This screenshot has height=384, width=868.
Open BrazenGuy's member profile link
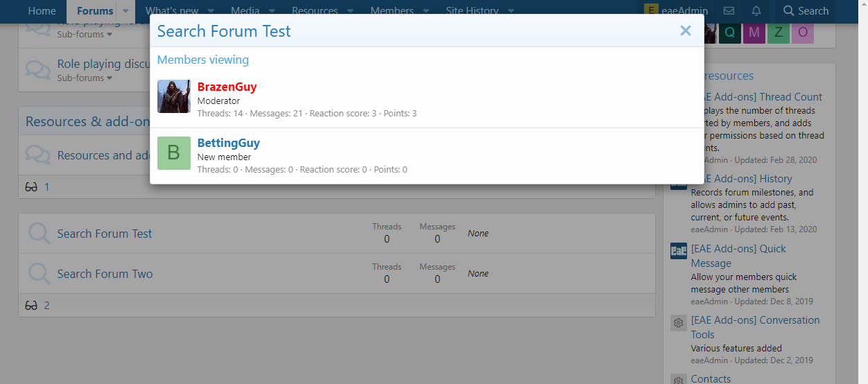click(227, 87)
